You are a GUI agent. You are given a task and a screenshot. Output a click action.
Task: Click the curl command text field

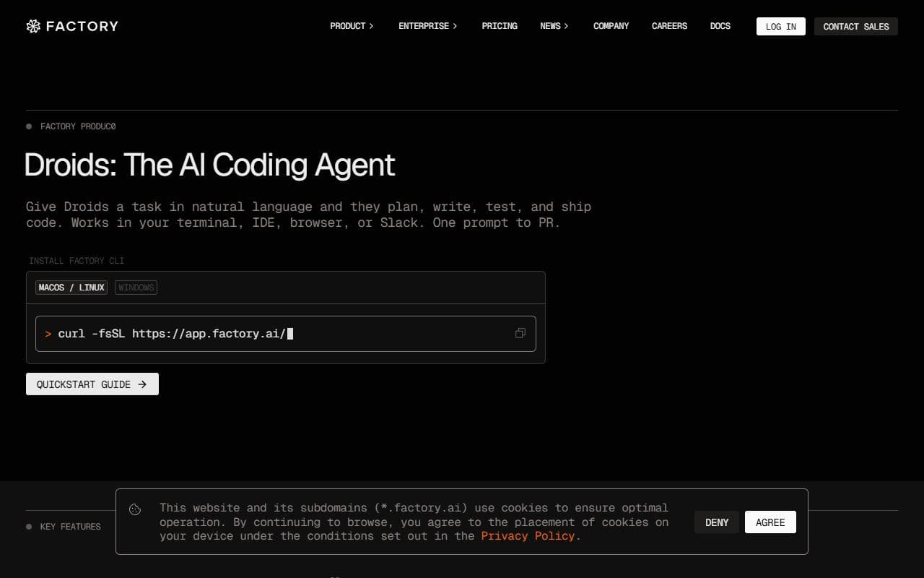[286, 334]
